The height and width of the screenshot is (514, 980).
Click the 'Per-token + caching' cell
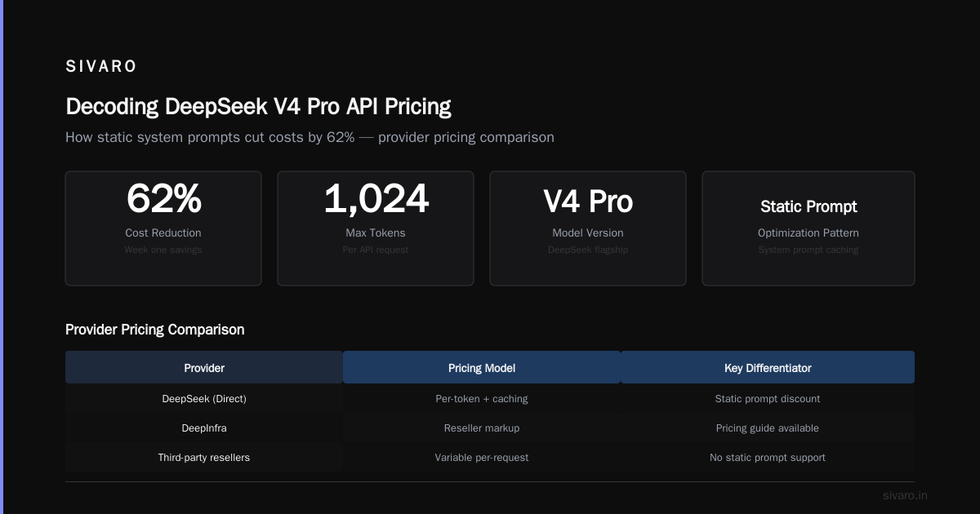[x=482, y=399]
